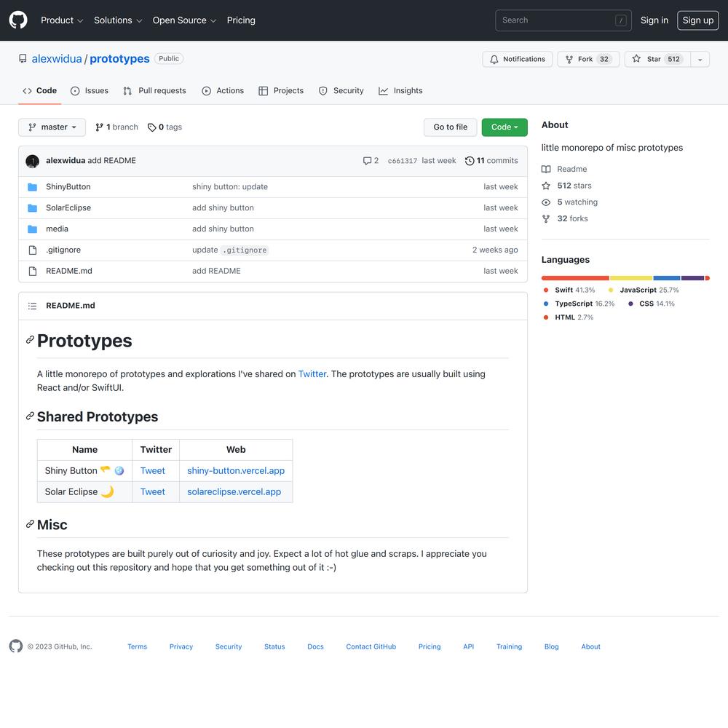728x728 pixels.
Task: Switch to the Insights tab
Action: (400, 91)
